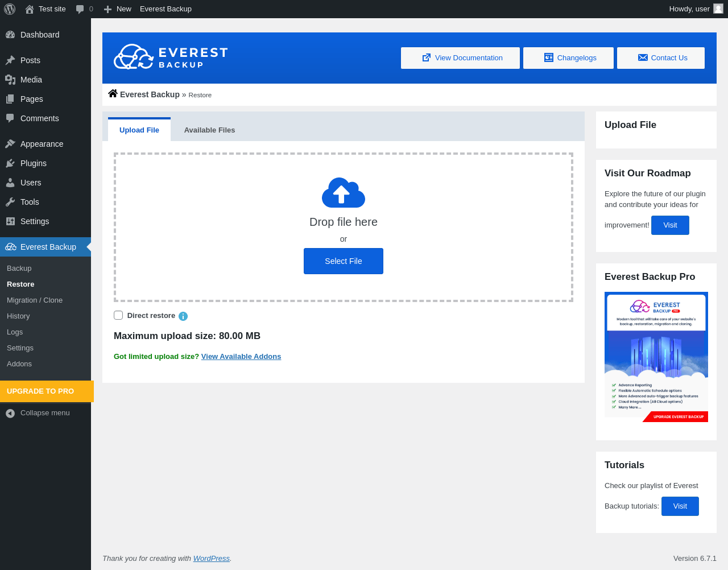Click Visit button under Visit Our Roadmap

coord(670,225)
